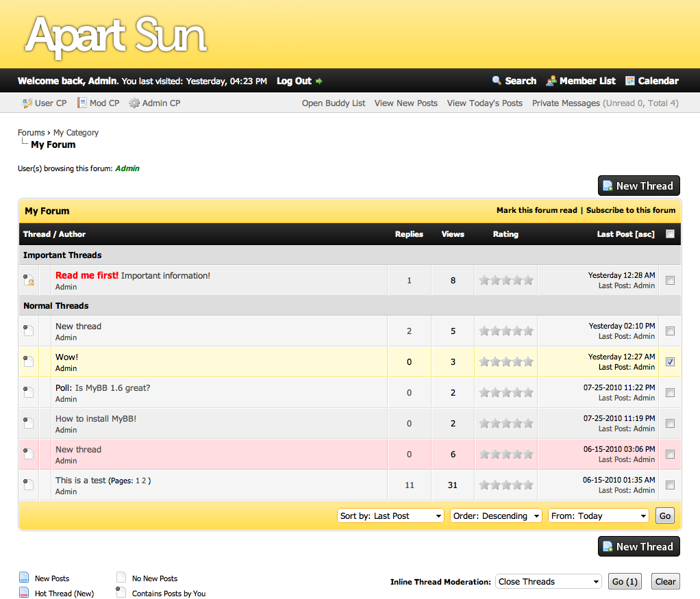Click the Mod CP icon
700x599 pixels.
click(82, 103)
